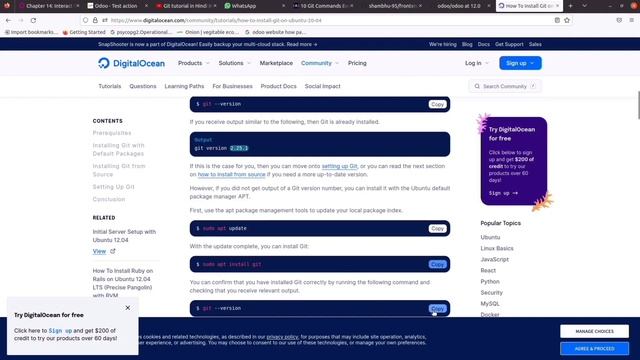Open the Tutorials subnav tab
This screenshot has width=640, height=360.
click(110, 86)
